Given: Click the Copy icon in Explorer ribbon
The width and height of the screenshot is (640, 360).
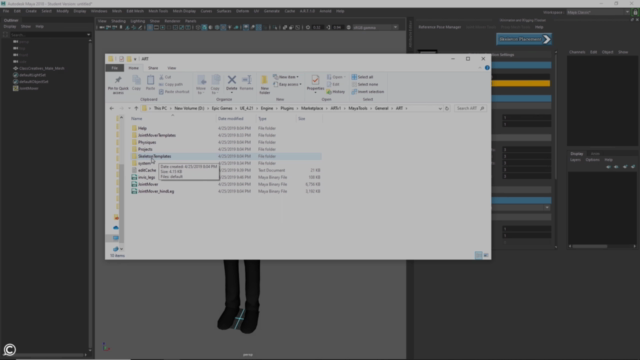Looking at the screenshot, I should point(136,80).
